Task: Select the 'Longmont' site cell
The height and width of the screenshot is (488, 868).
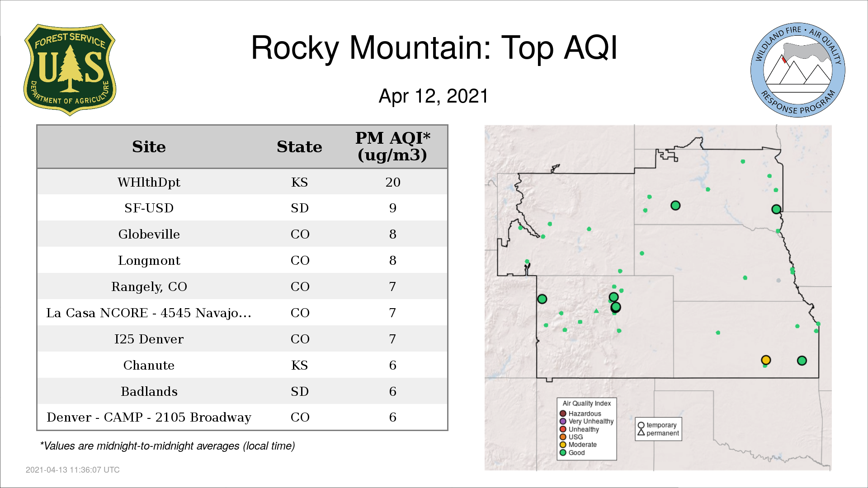Action: point(149,260)
